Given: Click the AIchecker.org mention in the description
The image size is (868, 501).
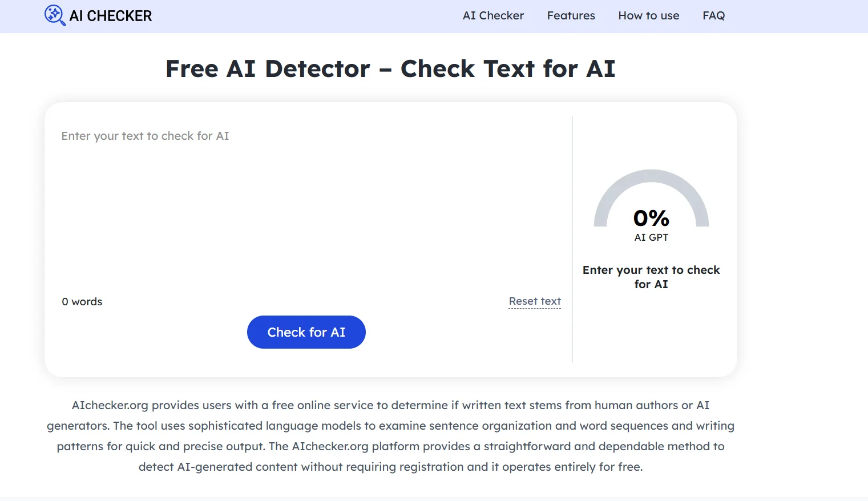Looking at the screenshot, I should coord(108,405).
